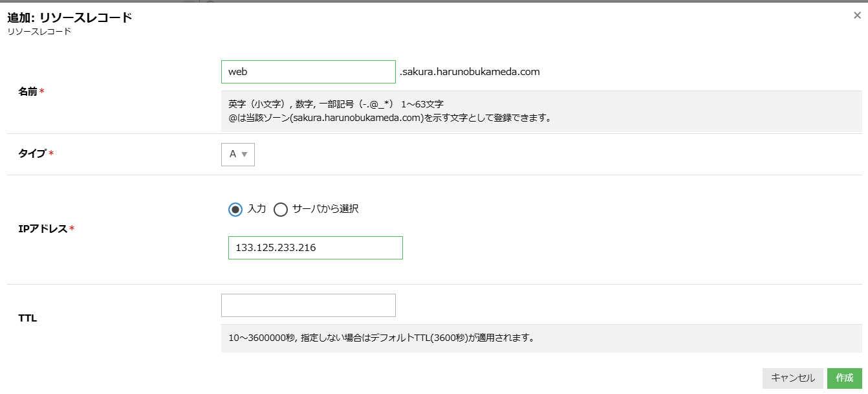Click the 名前 field label

pos(28,92)
